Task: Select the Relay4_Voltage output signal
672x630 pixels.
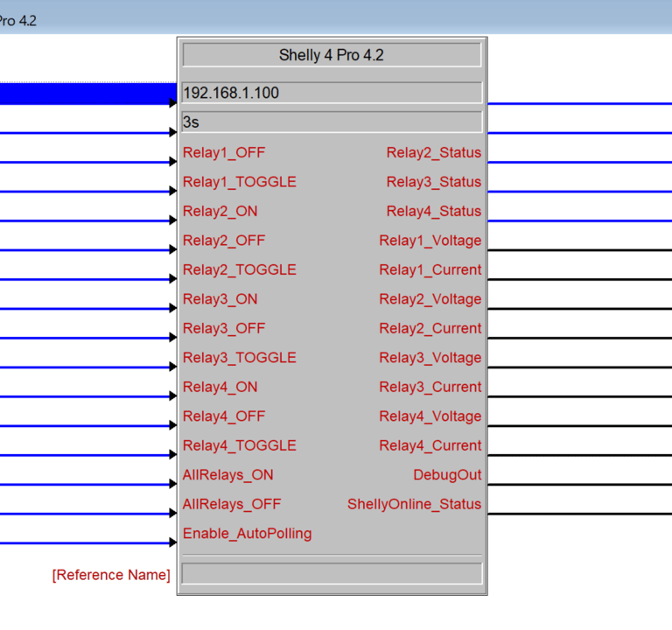Action: click(430, 416)
